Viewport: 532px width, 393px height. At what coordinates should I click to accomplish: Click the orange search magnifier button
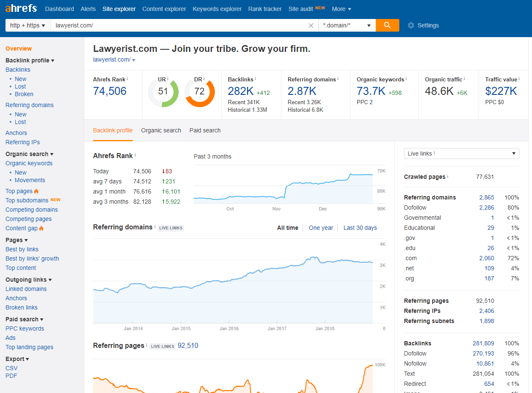pyautogui.click(x=388, y=25)
